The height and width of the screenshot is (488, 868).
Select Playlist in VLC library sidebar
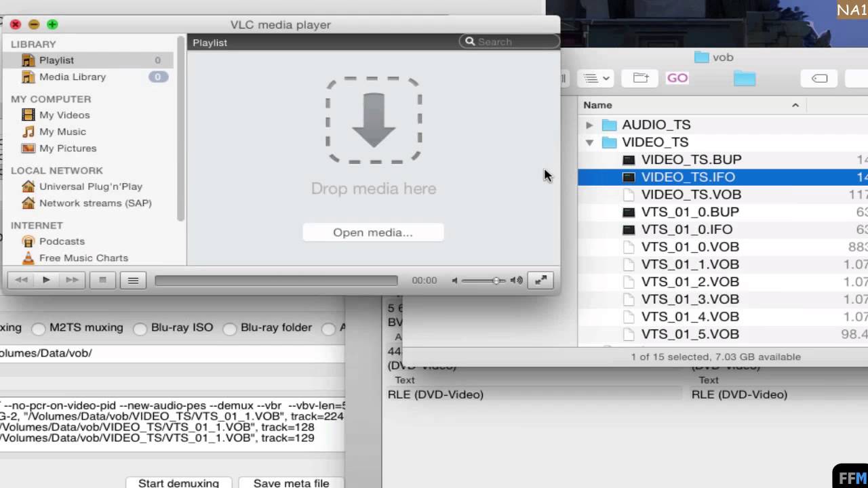coord(88,60)
